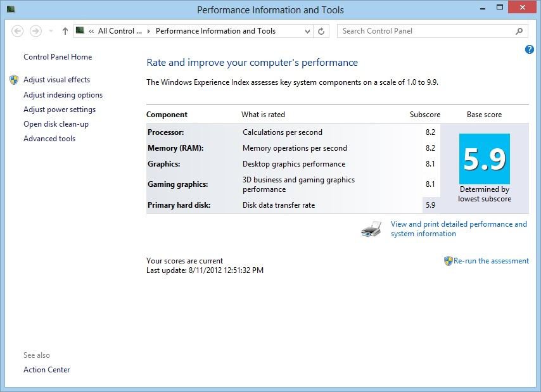541x392 pixels.
Task: Click the Processor: component label
Action: (x=165, y=132)
